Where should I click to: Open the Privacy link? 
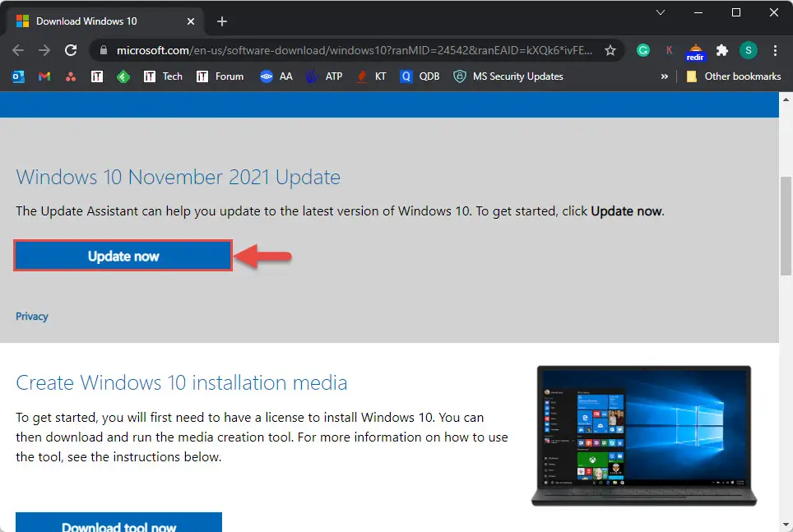(x=32, y=316)
